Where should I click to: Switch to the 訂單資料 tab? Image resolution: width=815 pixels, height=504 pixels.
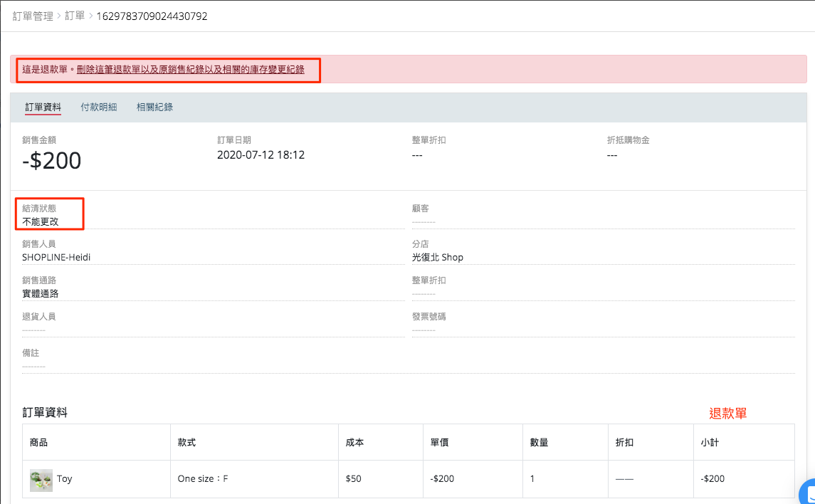(43, 107)
